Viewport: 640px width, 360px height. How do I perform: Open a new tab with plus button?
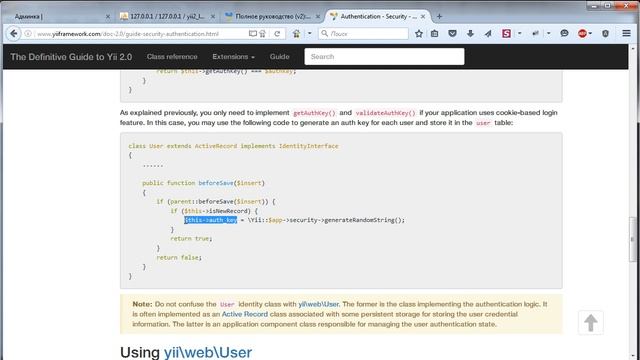click(x=439, y=16)
